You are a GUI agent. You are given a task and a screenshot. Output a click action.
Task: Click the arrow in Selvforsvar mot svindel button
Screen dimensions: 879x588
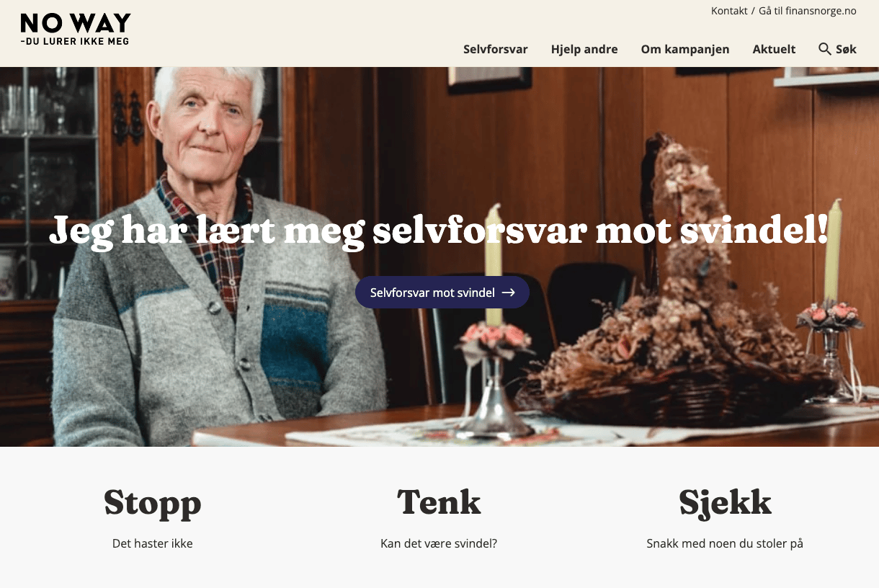click(509, 293)
